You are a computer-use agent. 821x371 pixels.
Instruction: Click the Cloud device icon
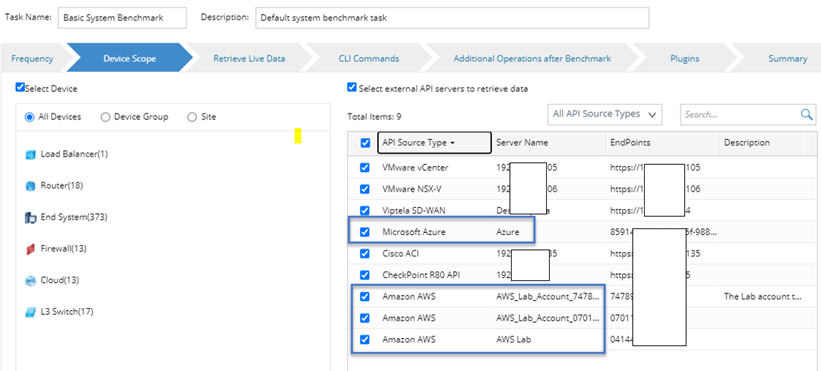click(30, 280)
